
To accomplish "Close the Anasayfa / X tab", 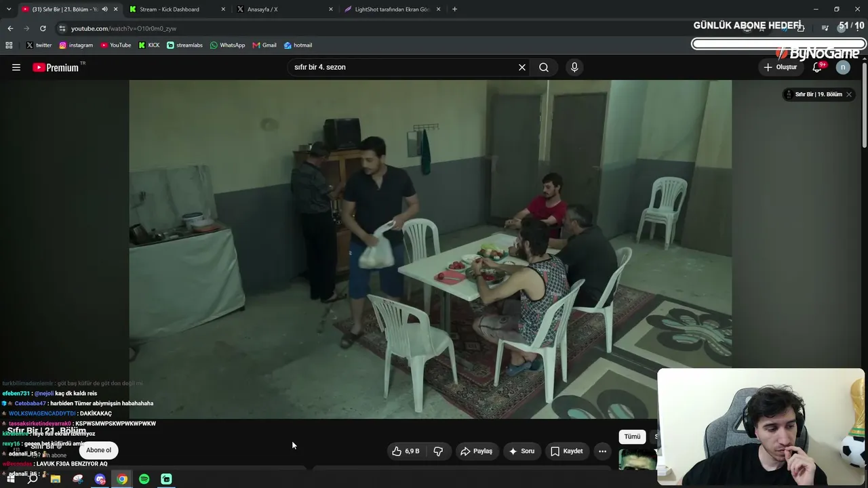I will pyautogui.click(x=331, y=9).
